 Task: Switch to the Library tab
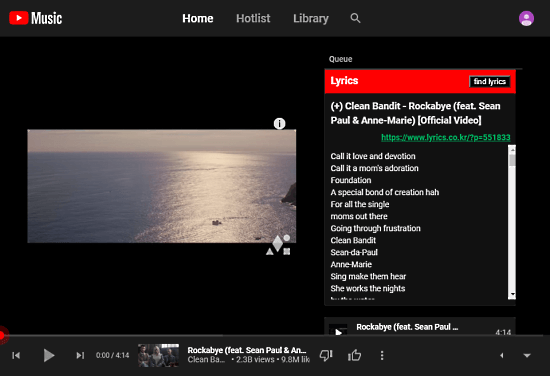pyautogui.click(x=311, y=18)
